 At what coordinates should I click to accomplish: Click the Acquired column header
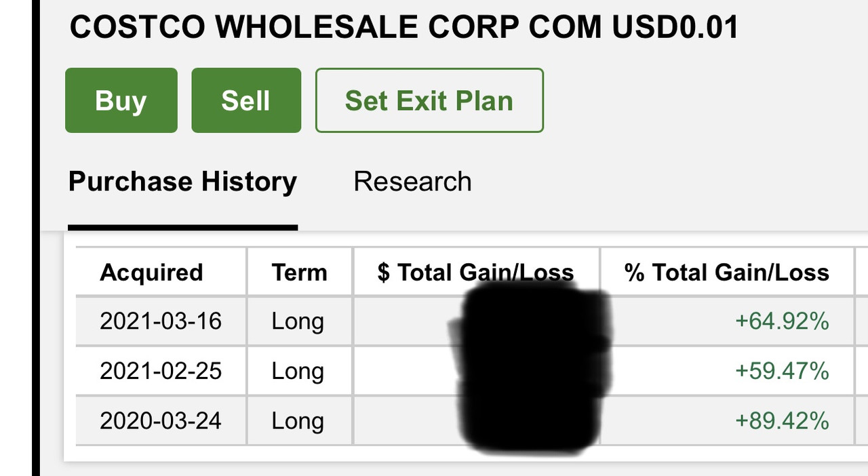[x=151, y=273]
